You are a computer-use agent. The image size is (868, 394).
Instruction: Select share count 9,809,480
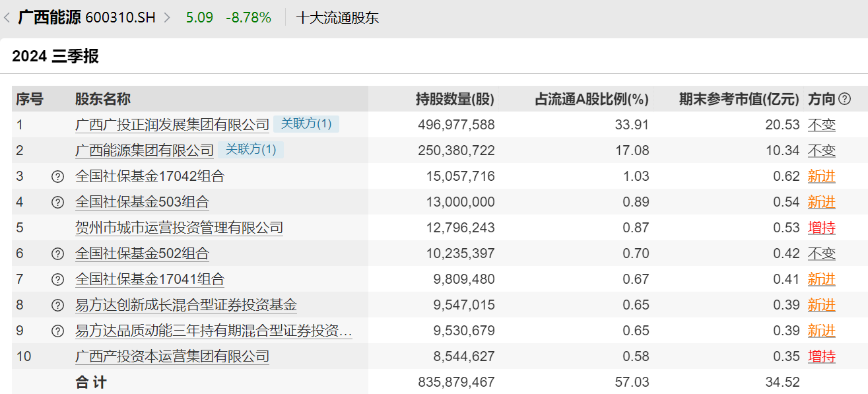point(464,279)
